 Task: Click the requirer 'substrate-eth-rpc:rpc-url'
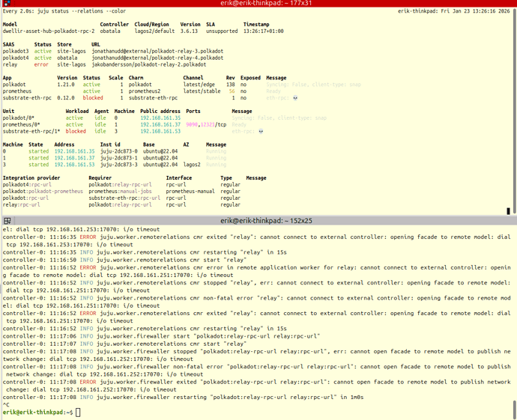pos(124,198)
